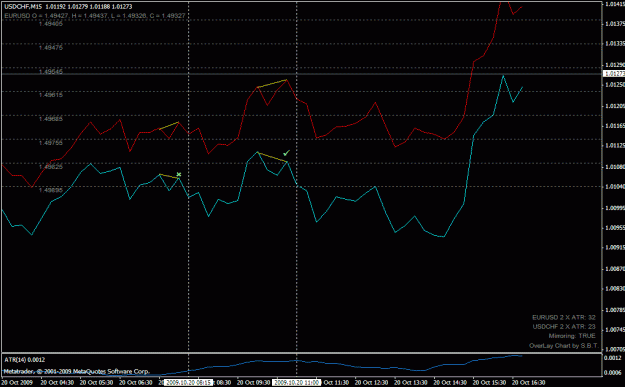This screenshot has height=387, width=625.
Task: Click the highlighted time label 2009.10.20 11:00
Action: pos(296,383)
